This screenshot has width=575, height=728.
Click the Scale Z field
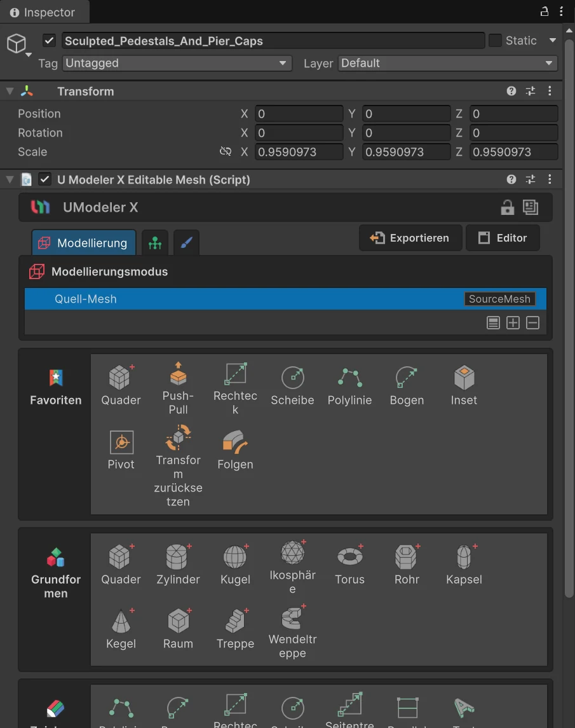pos(514,152)
